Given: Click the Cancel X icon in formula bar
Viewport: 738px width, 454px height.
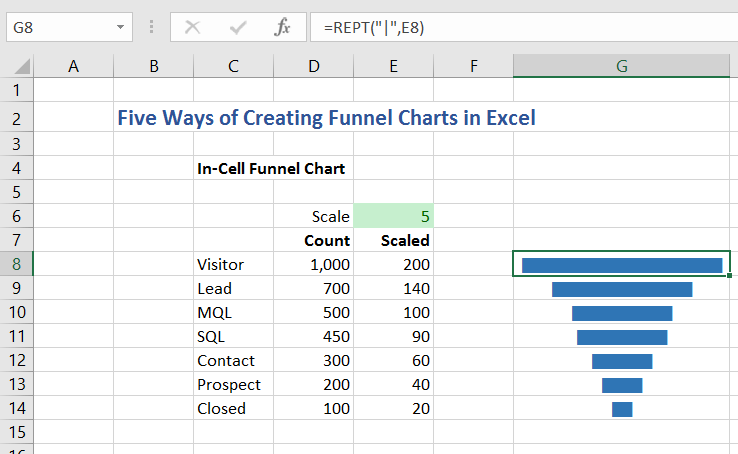Looking at the screenshot, I should pyautogui.click(x=192, y=28).
